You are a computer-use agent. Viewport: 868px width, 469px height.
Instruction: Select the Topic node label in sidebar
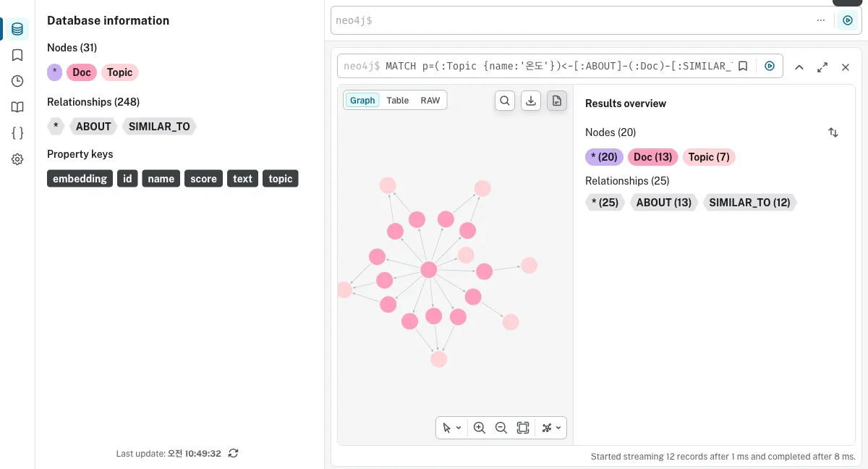point(119,72)
